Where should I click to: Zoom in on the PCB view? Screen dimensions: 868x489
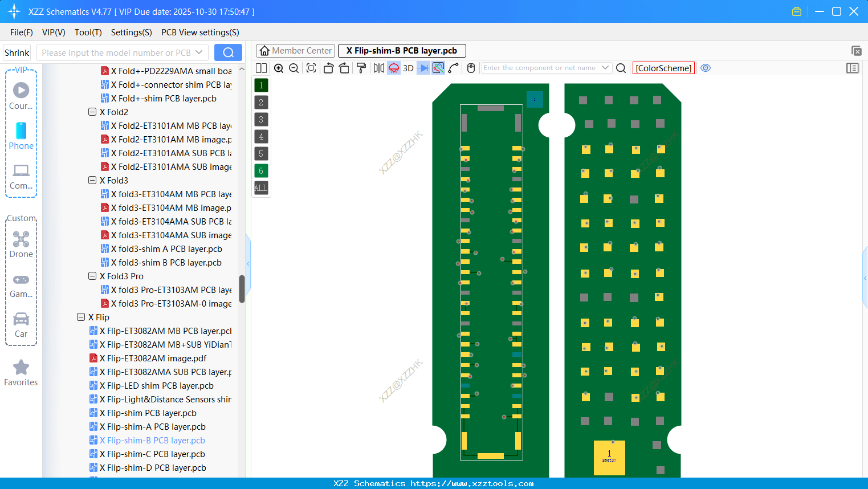279,68
